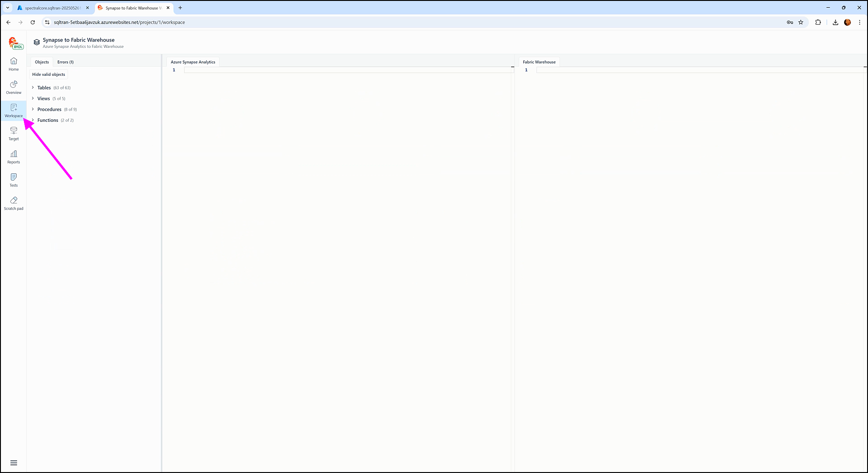Select the Target database icon
This screenshot has width=868, height=473.
coord(14,131)
